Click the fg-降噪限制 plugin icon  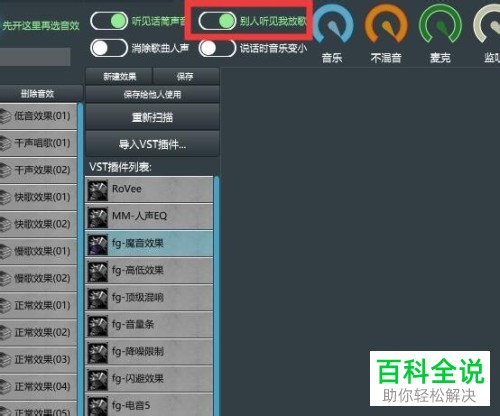click(x=98, y=352)
